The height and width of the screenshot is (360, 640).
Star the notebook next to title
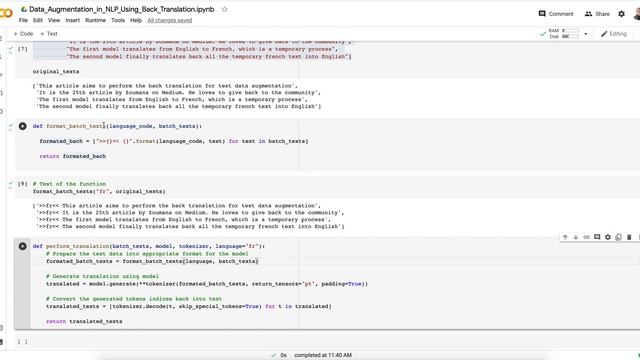[x=224, y=9]
